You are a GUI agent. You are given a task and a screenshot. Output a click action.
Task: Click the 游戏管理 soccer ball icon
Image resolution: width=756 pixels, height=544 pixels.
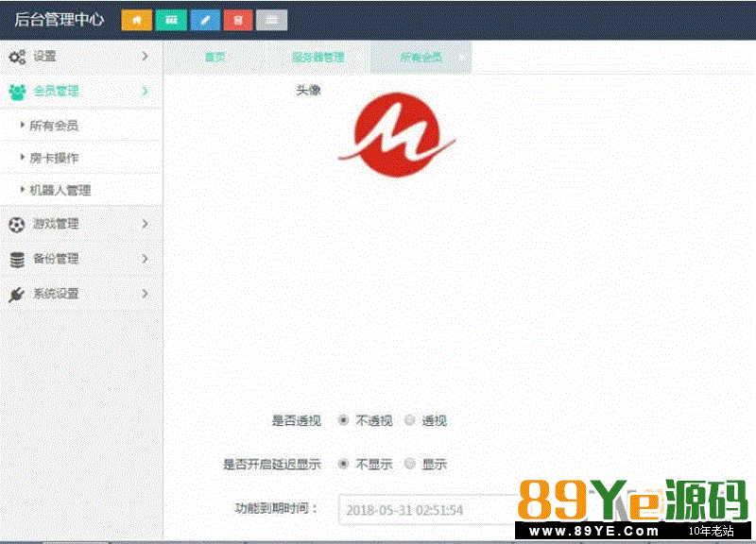pyautogui.click(x=17, y=224)
